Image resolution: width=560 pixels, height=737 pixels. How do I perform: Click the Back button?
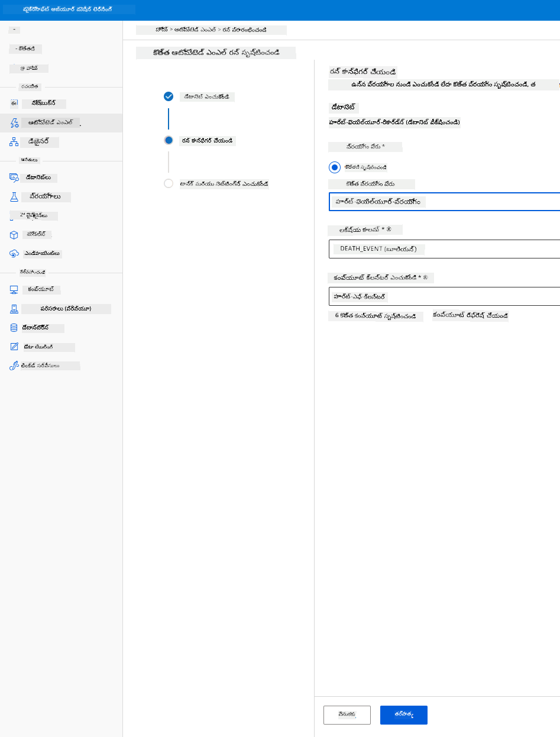tap(347, 715)
